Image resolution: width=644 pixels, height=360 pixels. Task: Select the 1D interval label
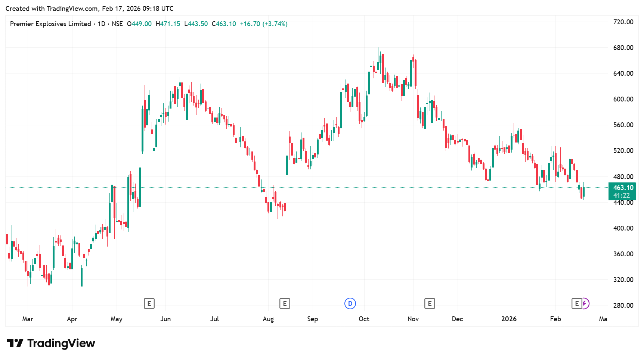(x=101, y=24)
